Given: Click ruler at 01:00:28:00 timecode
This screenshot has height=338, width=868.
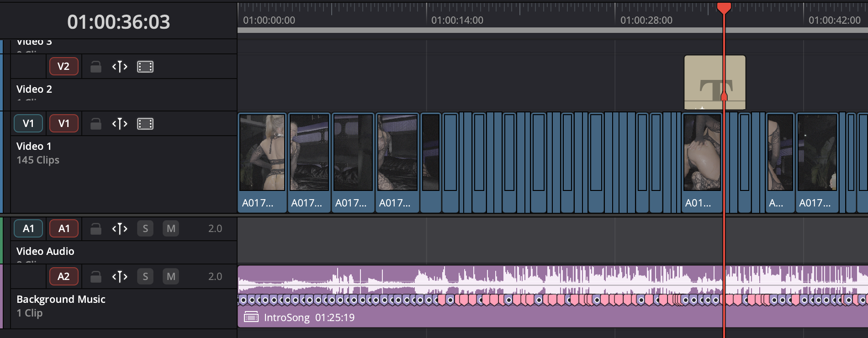Looking at the screenshot, I should (646, 20).
